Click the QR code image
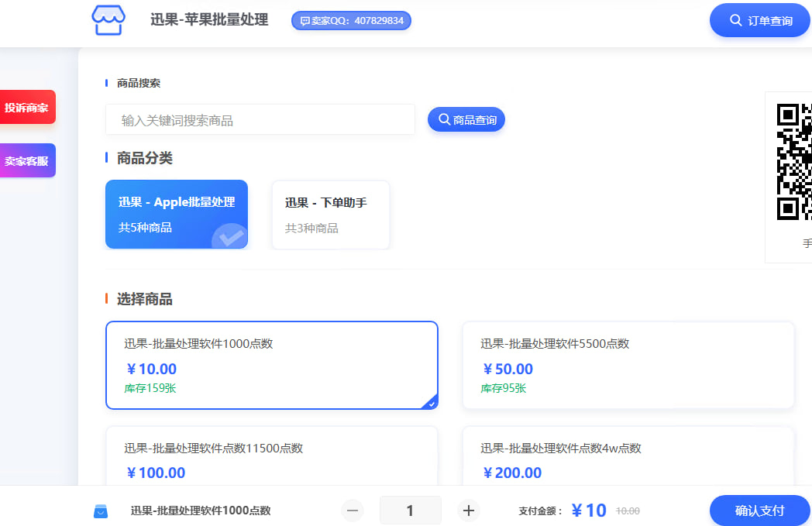 [794, 162]
